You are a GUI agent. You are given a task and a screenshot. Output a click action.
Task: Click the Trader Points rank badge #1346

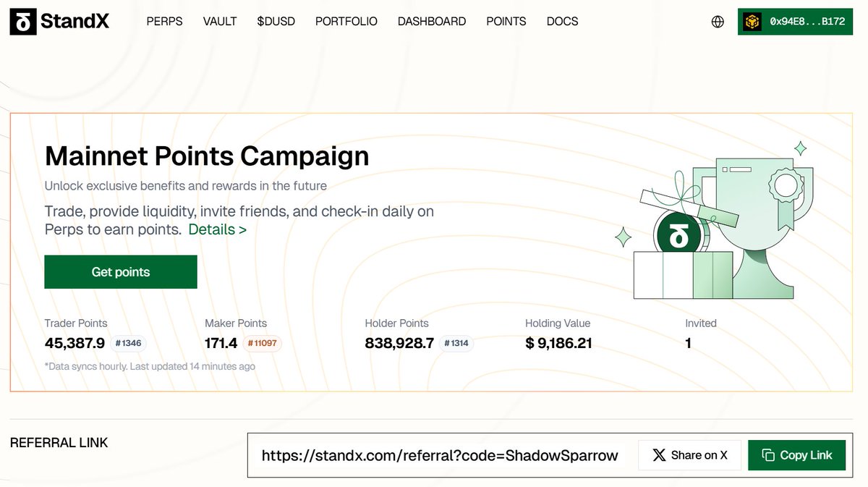(128, 343)
